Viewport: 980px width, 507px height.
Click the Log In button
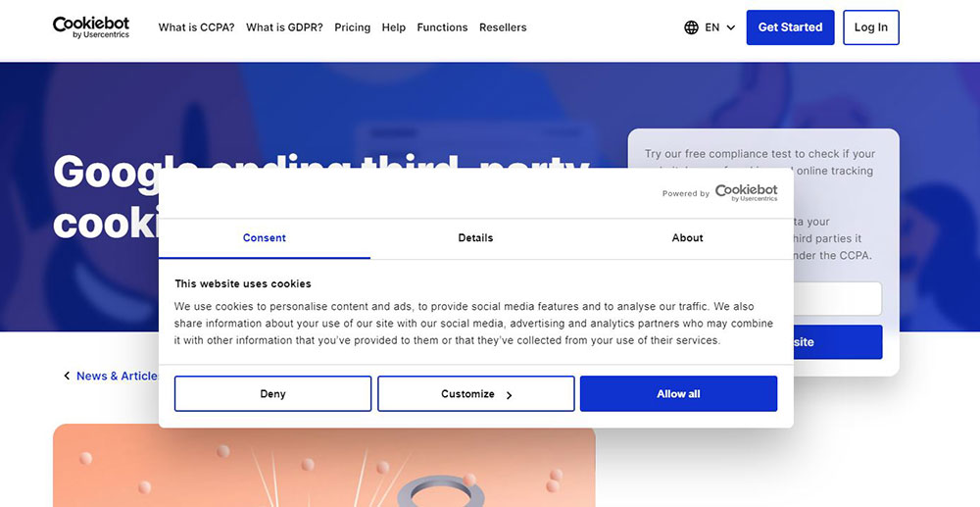click(870, 27)
